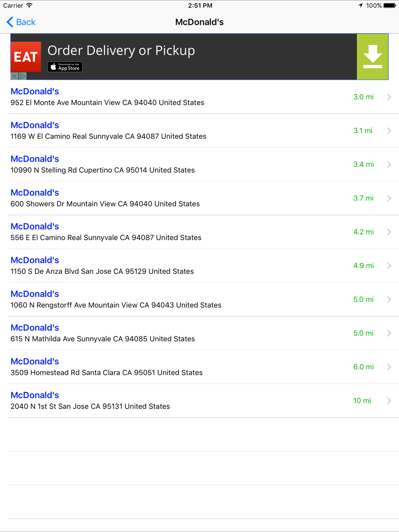Tap the 2:51 PM clock in status bar
This screenshot has height=532, width=399.
click(200, 5)
